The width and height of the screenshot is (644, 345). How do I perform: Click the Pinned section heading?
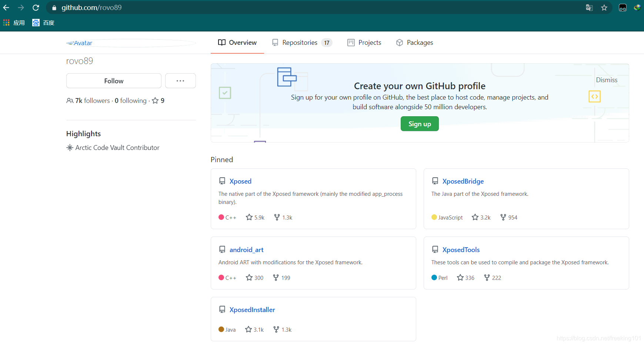click(x=222, y=160)
